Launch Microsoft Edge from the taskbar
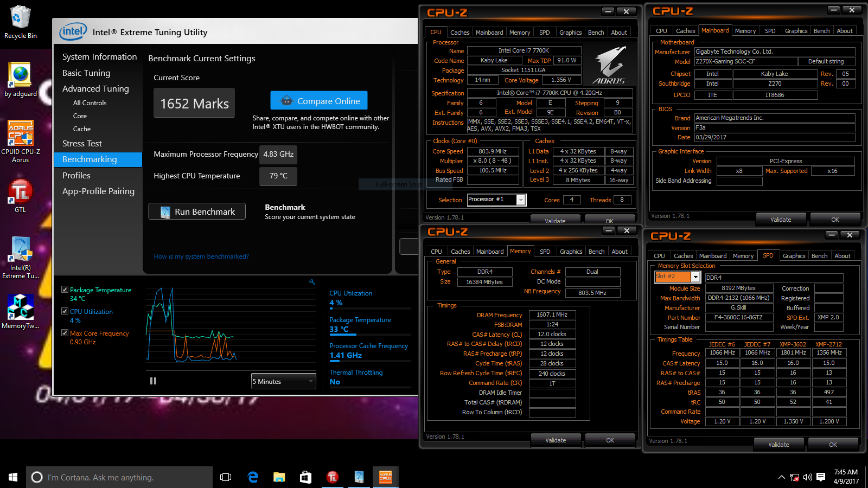This screenshot has width=868, height=488. pos(253,477)
